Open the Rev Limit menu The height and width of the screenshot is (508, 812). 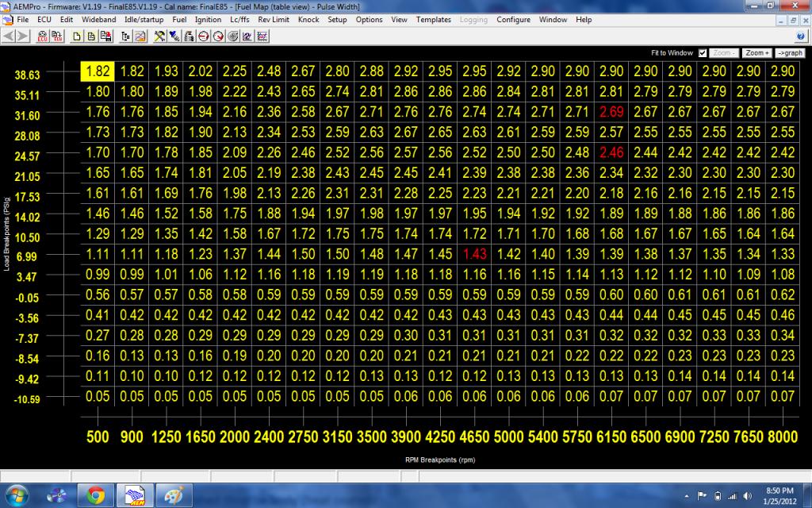[x=274, y=20]
